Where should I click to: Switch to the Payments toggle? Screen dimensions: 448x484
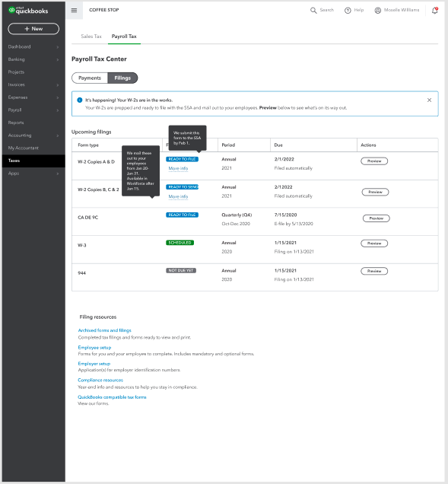coord(90,78)
